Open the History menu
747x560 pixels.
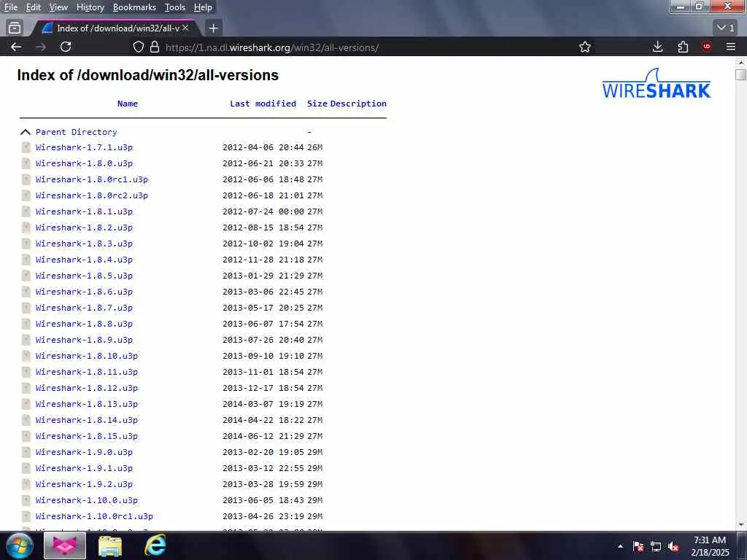90,7
